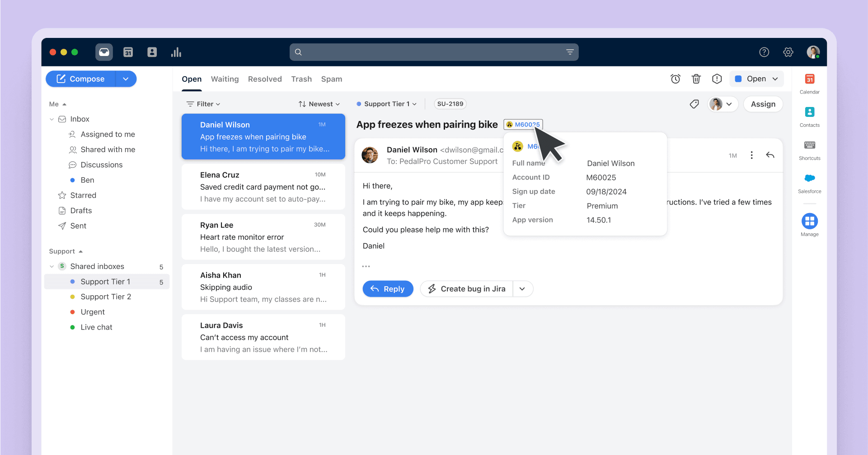Viewport: 868px width, 455px height.
Task: Click the Assign button
Action: (763, 104)
